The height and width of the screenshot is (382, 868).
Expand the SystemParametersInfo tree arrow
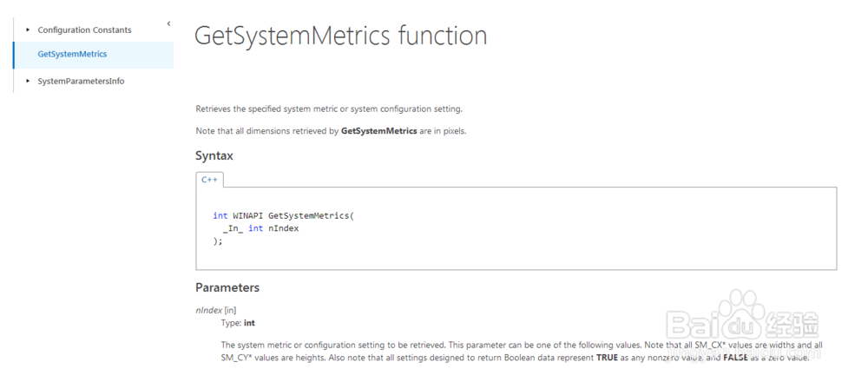click(28, 81)
